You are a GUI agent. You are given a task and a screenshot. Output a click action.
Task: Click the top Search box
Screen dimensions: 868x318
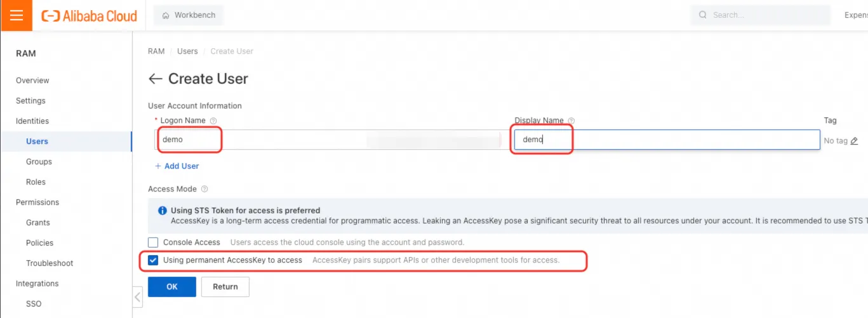pyautogui.click(x=760, y=15)
